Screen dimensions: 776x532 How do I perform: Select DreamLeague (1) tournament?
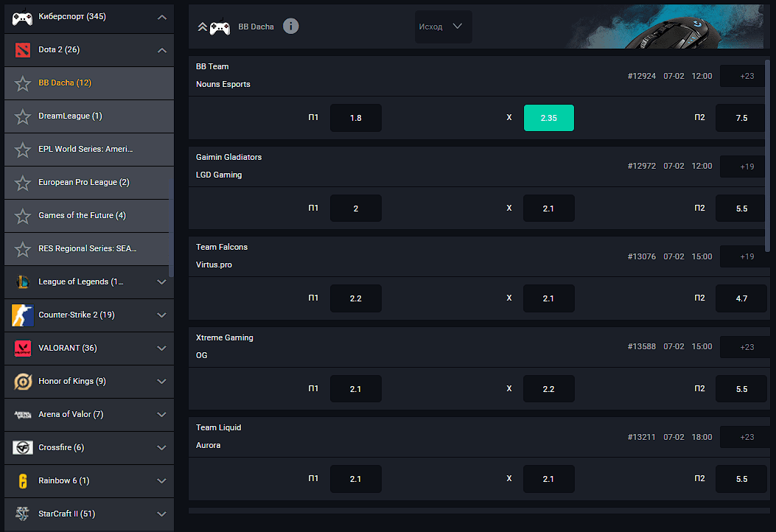point(89,116)
